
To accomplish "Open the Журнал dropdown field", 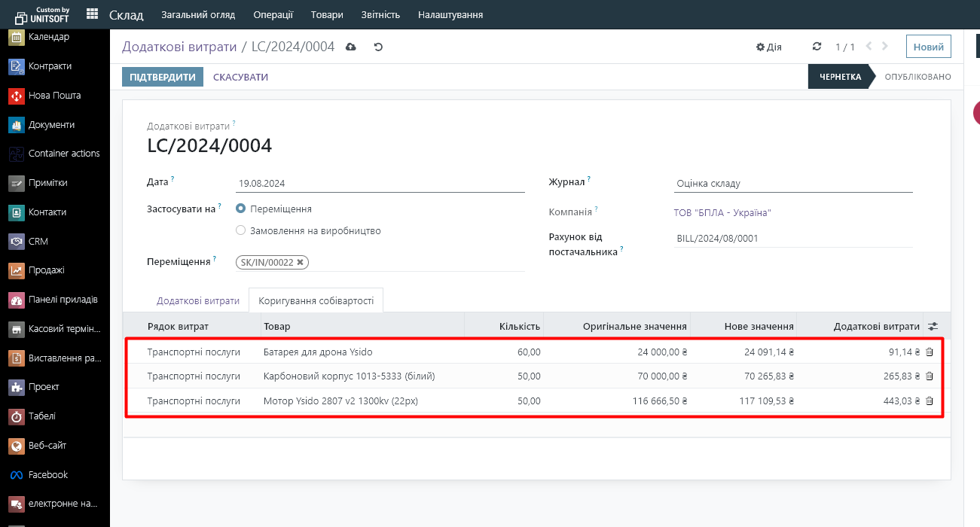I will (x=792, y=183).
